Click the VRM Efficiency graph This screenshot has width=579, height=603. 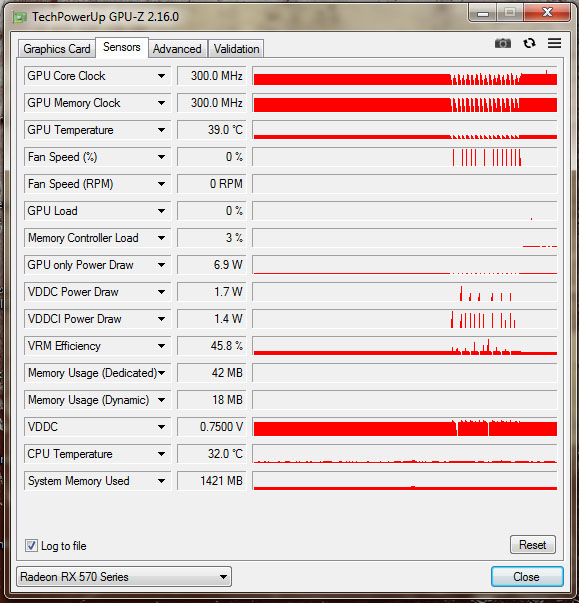405,346
